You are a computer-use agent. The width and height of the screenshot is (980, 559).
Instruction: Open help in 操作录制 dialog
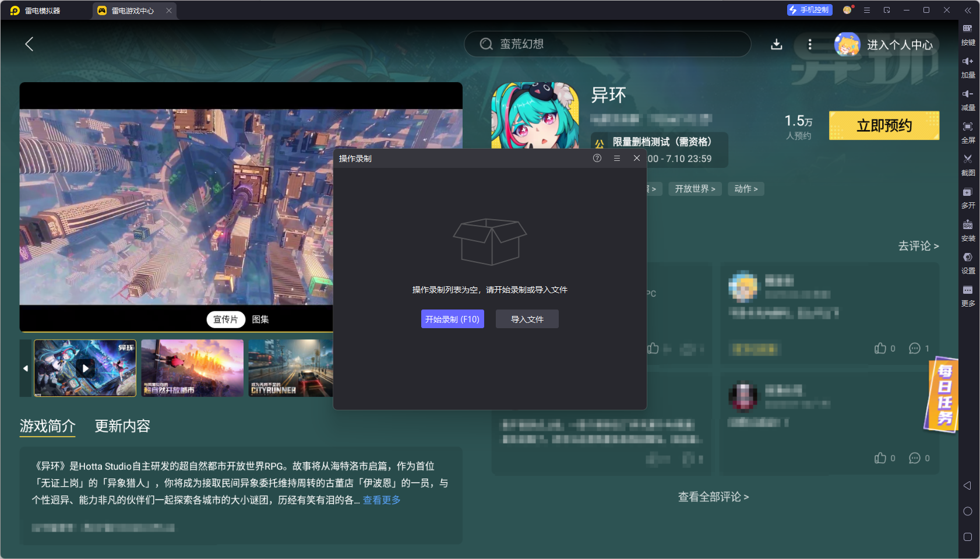[597, 158]
